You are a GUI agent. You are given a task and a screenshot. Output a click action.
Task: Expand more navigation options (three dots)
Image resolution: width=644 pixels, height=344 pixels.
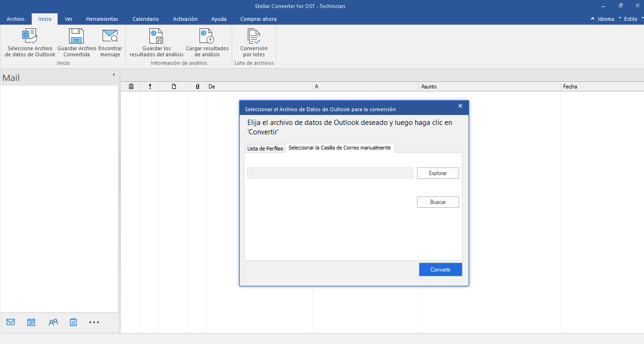click(94, 322)
